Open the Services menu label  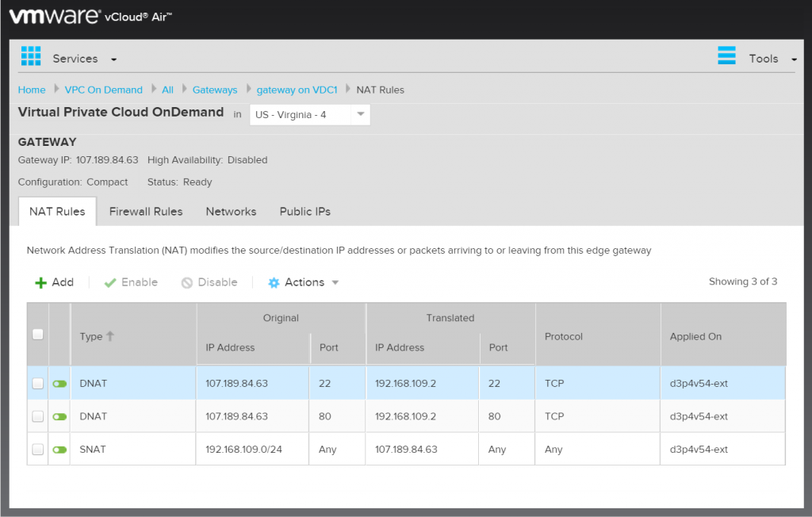tap(75, 59)
